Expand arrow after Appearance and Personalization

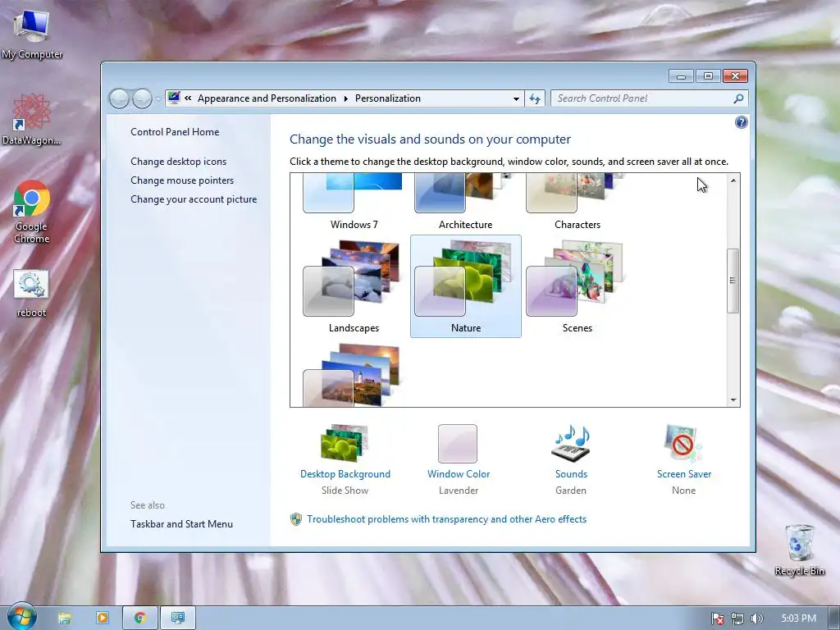(345, 98)
